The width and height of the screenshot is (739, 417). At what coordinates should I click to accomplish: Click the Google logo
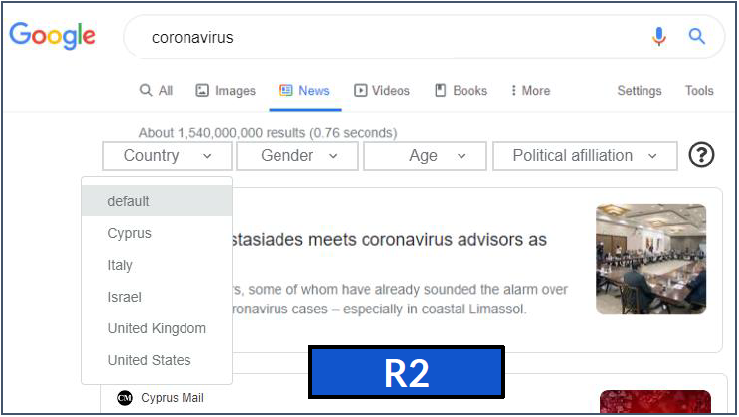coord(52,36)
